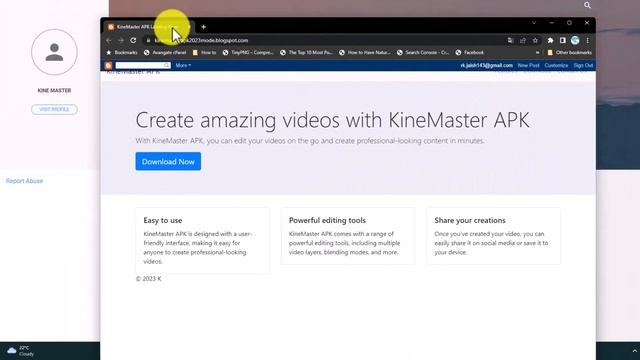Click the Visit Profile button

tap(54, 109)
